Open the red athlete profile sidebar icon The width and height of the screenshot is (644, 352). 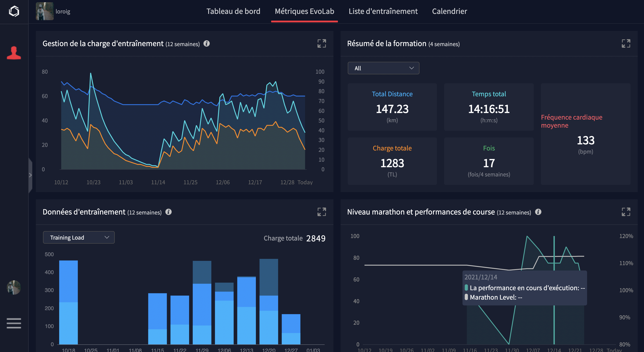pyautogui.click(x=14, y=53)
